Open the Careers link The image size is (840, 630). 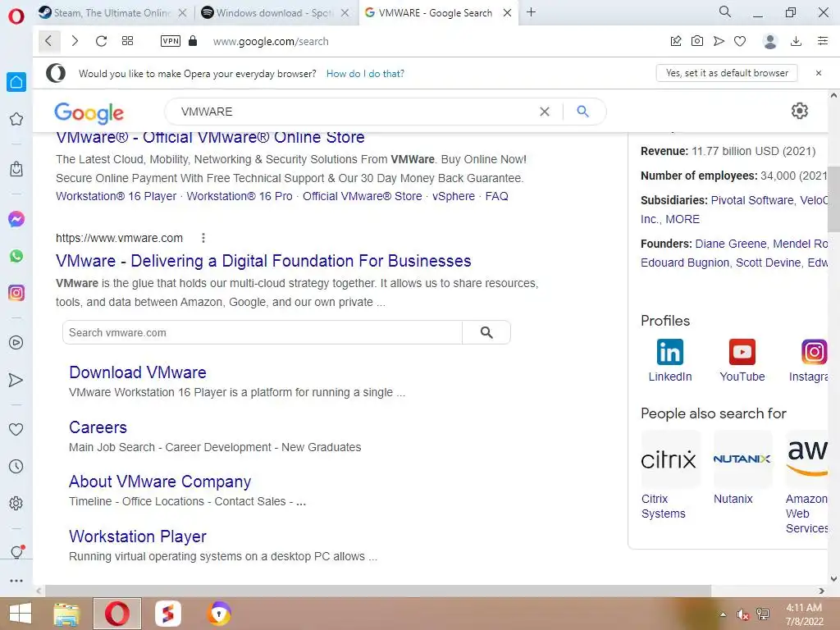coord(98,427)
